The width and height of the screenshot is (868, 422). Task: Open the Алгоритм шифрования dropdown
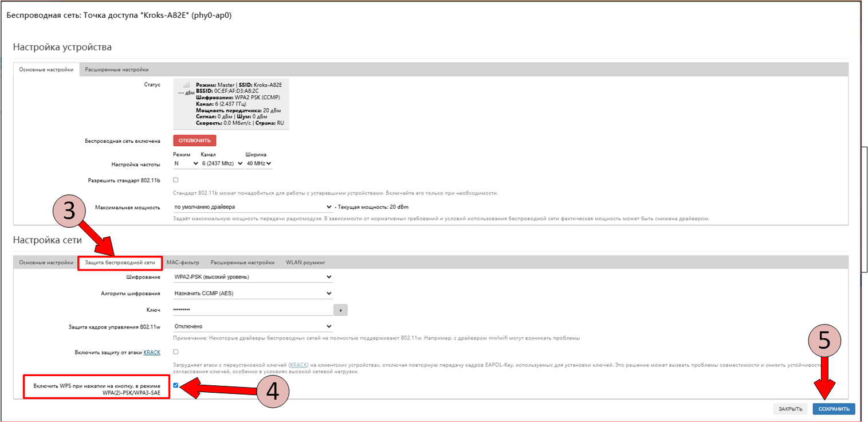tap(252, 294)
